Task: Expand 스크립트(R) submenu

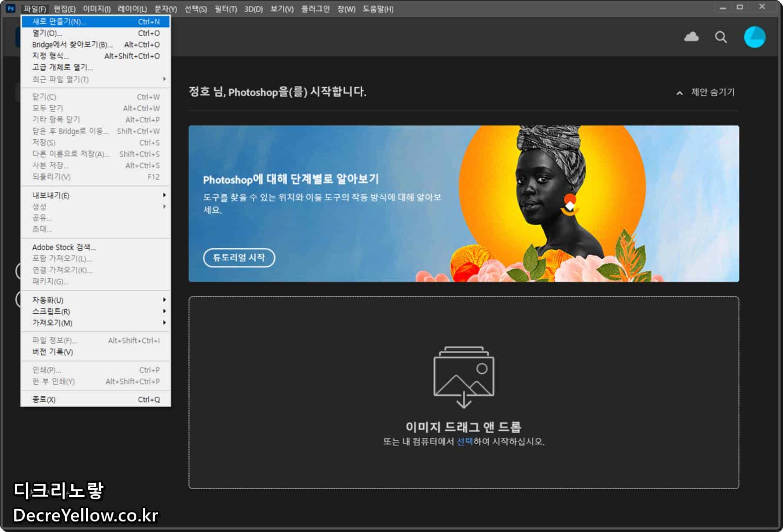Action: pos(96,311)
